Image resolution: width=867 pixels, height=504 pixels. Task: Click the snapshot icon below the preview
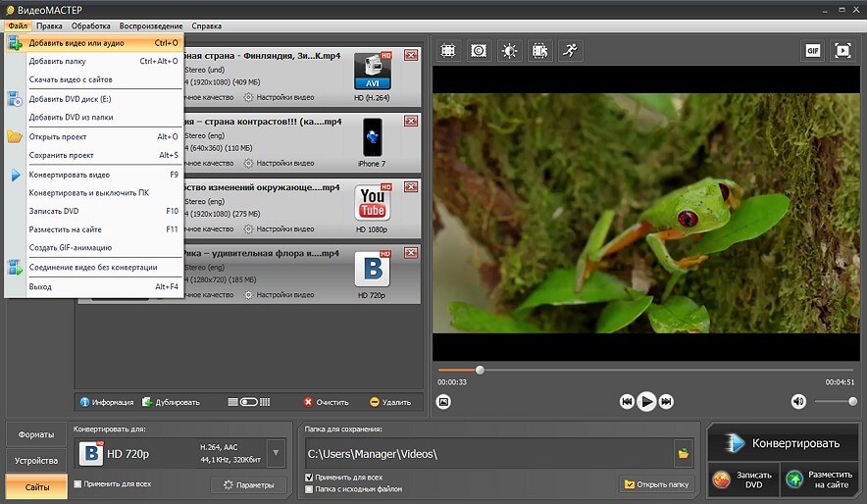443,401
